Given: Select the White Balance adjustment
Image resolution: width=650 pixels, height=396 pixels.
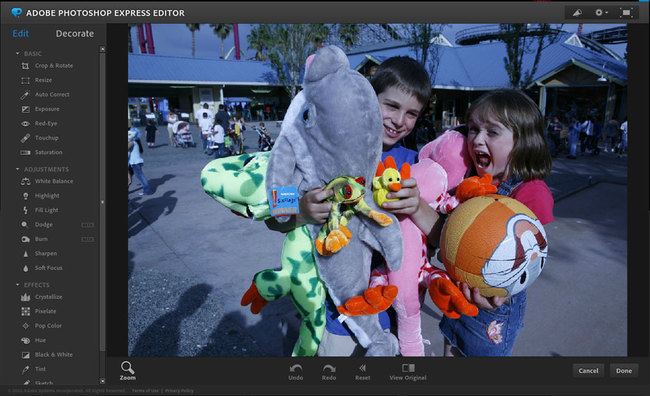Looking at the screenshot, I should coord(46,181).
